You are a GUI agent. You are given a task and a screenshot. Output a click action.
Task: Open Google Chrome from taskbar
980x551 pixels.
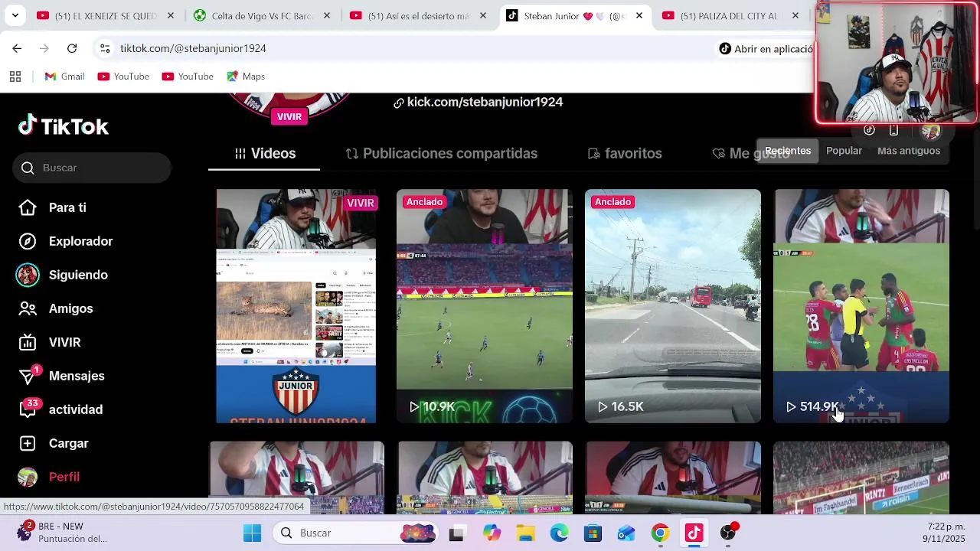pos(660,533)
